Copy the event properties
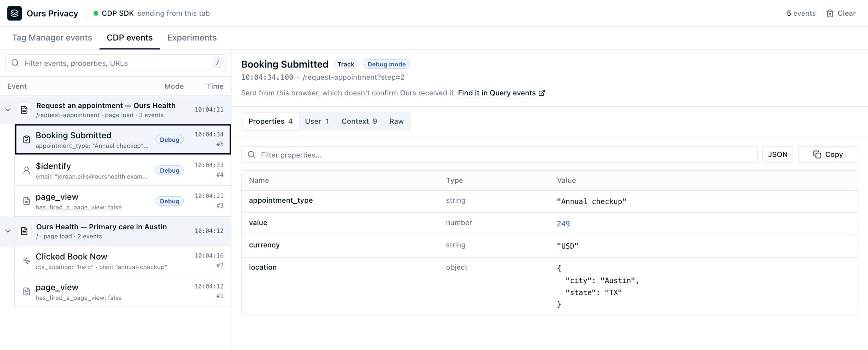This screenshot has height=350, width=868. [828, 154]
